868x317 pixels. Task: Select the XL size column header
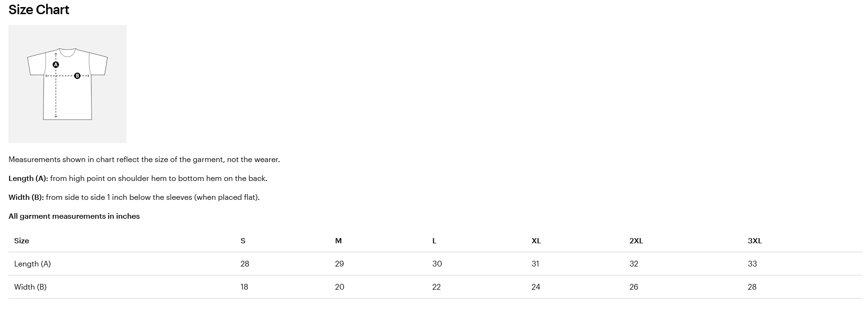click(536, 241)
